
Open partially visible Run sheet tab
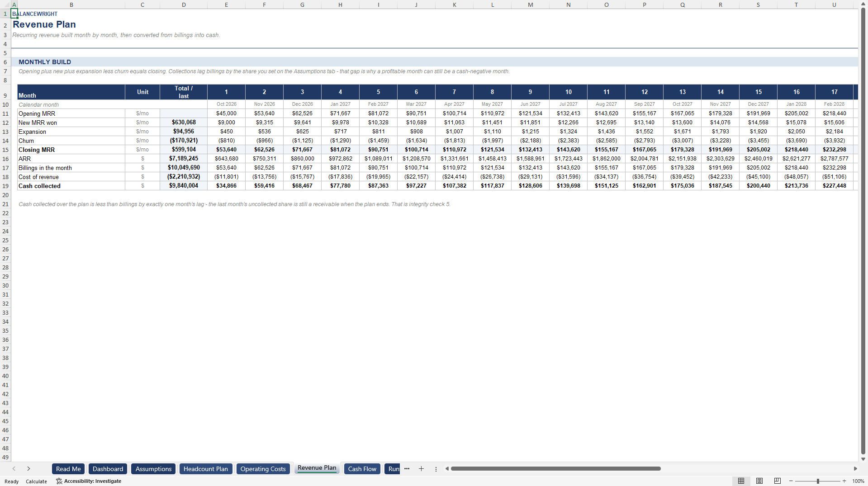point(392,469)
